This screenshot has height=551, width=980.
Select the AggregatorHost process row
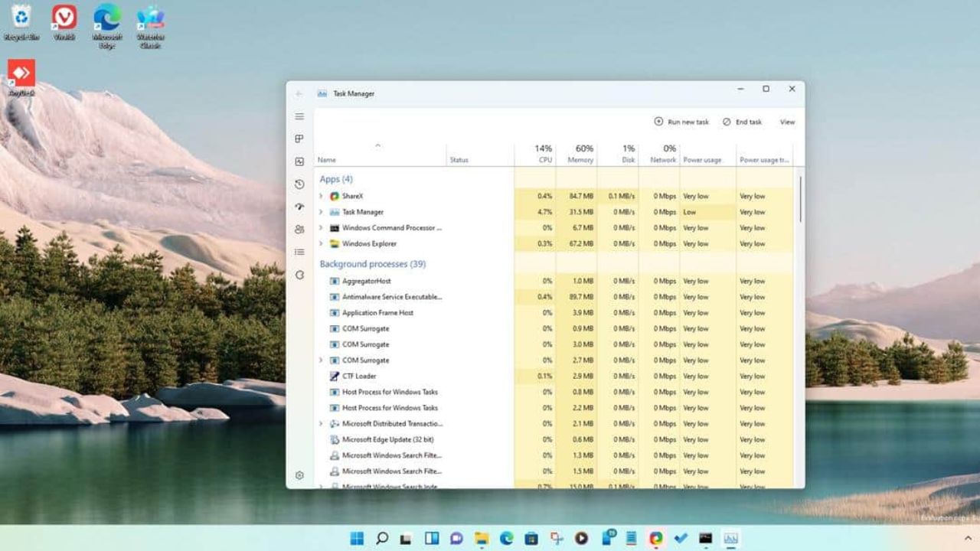(x=554, y=281)
